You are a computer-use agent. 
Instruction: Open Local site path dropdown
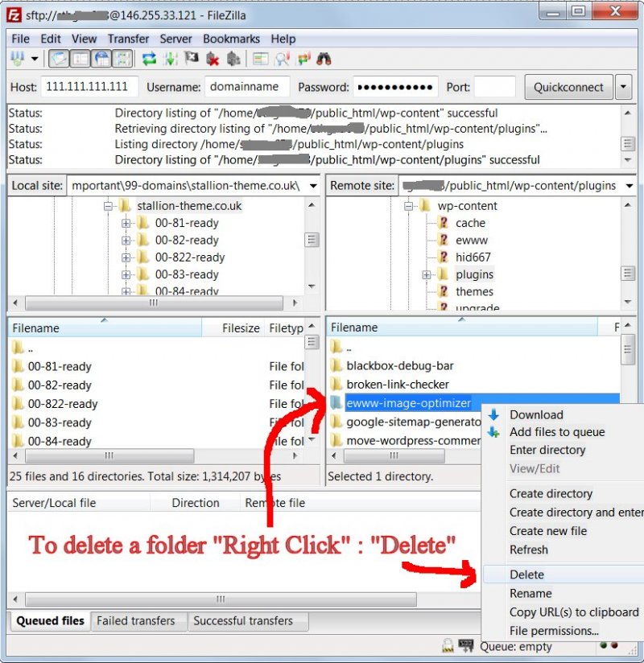(x=313, y=186)
